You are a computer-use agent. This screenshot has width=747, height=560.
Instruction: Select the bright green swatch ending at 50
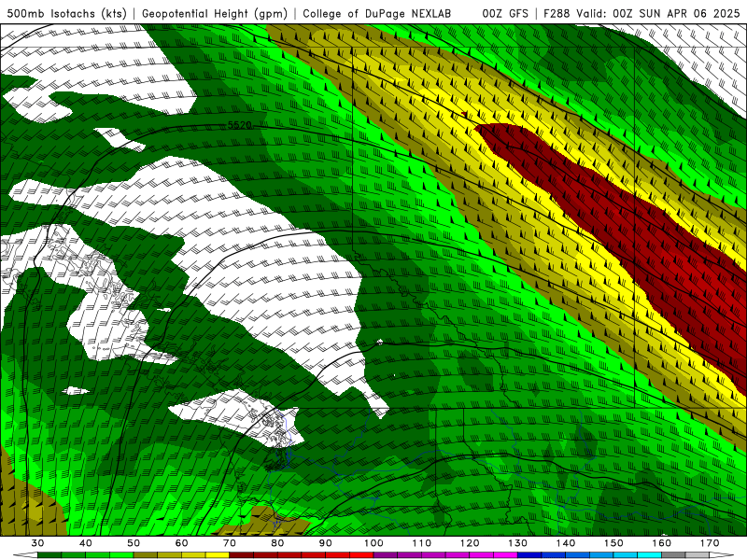tap(121, 555)
